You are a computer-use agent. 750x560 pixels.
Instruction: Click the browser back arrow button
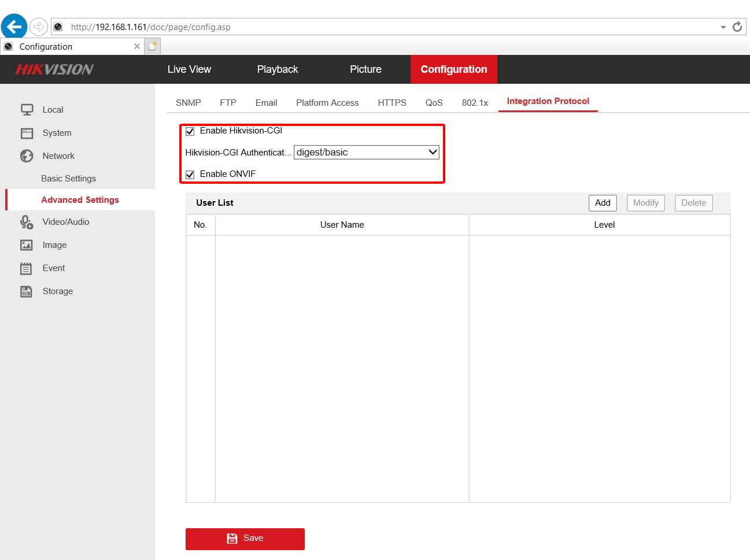tap(14, 27)
